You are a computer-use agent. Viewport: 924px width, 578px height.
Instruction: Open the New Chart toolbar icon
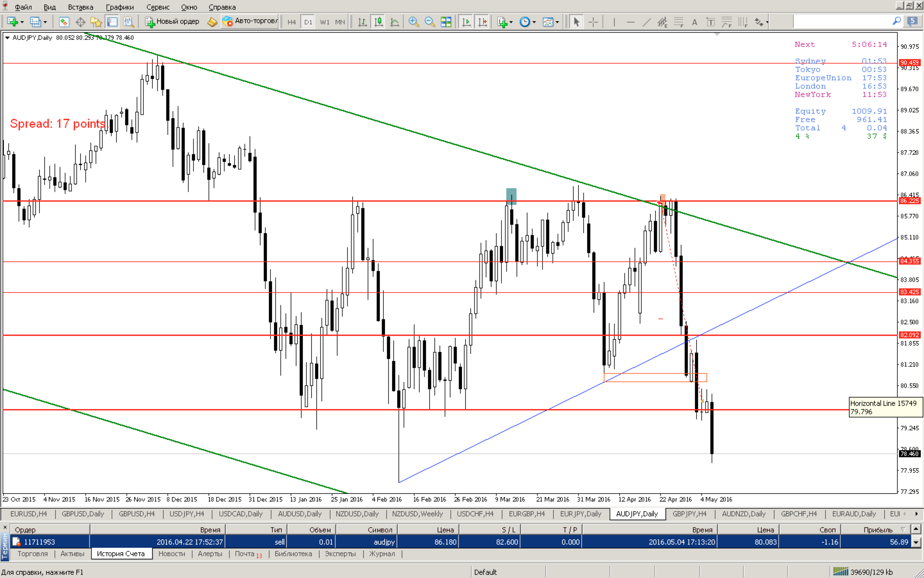pos(13,22)
